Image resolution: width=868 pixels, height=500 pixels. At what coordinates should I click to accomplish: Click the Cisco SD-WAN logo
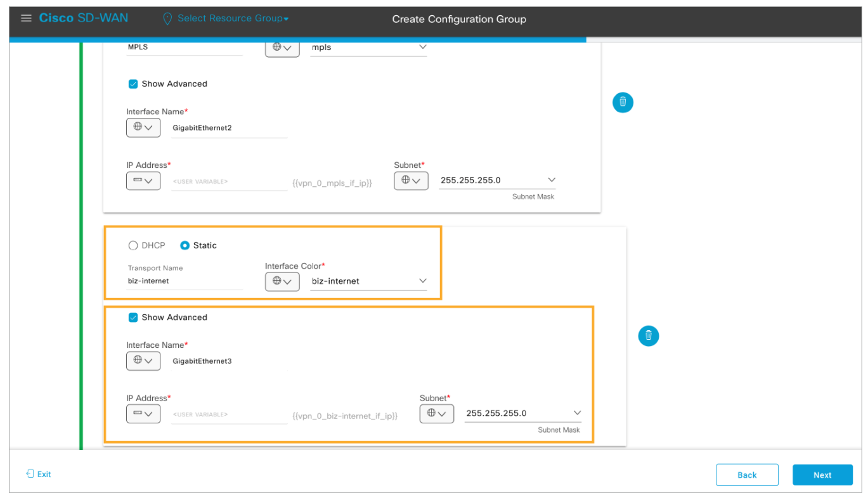tap(83, 18)
